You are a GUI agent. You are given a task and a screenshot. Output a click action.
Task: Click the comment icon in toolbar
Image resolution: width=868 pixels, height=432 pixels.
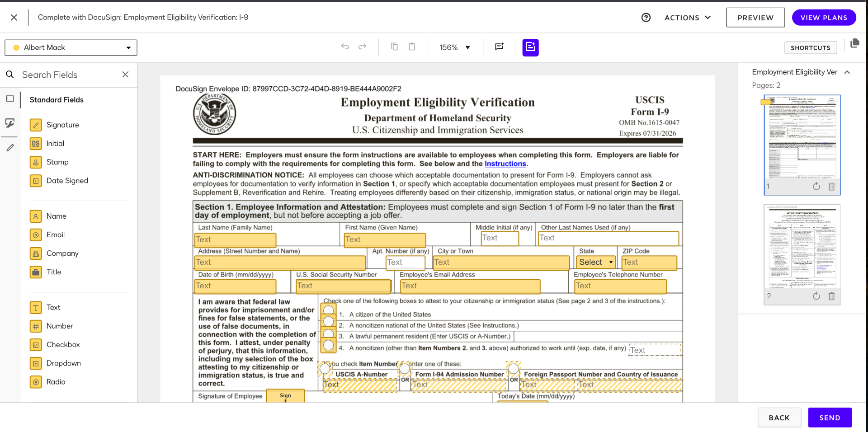[499, 47]
